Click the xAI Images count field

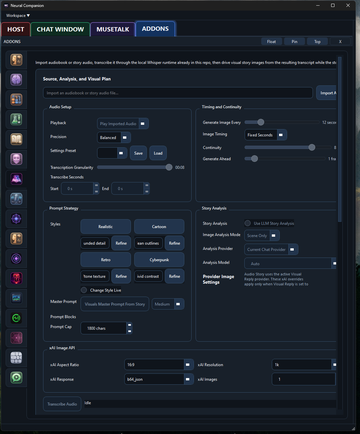point(304,379)
